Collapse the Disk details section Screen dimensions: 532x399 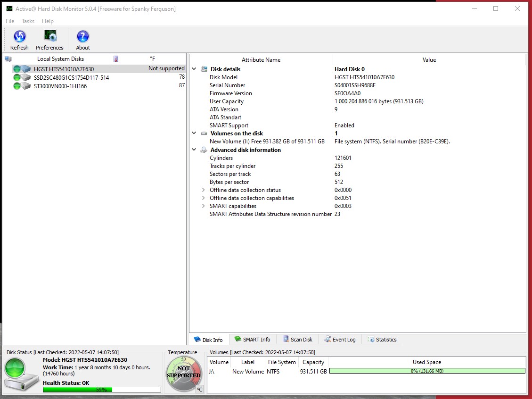[x=194, y=69]
